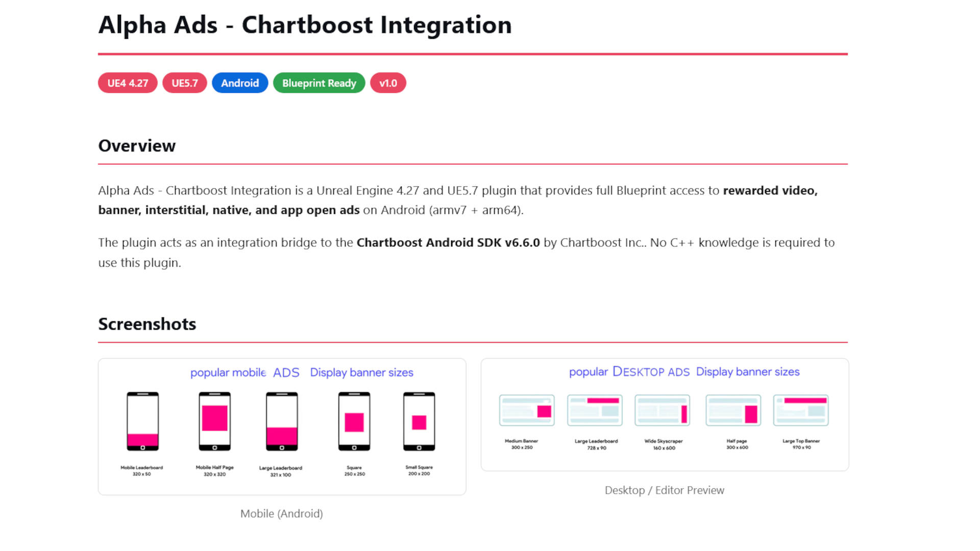The height and width of the screenshot is (551, 980).
Task: Click the bold Chartboost Android SDK v6.6.0 text
Action: (448, 243)
